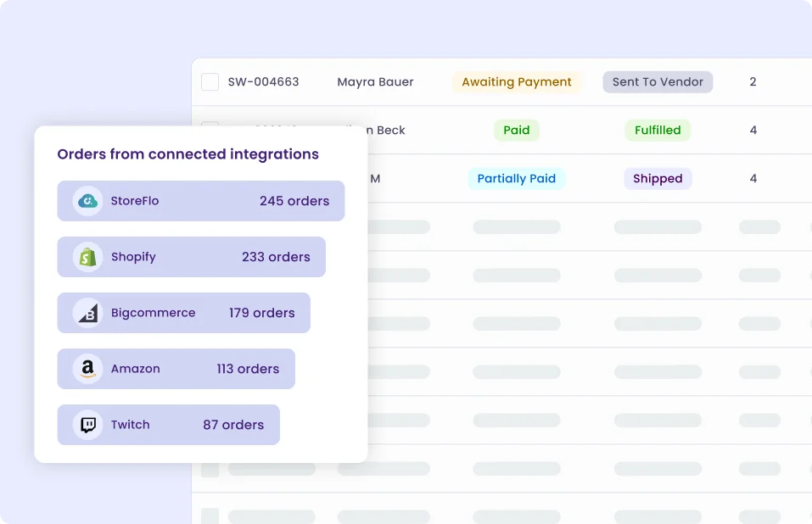This screenshot has height=524, width=812.
Task: Click the Shopify bag icon
Action: (87, 257)
